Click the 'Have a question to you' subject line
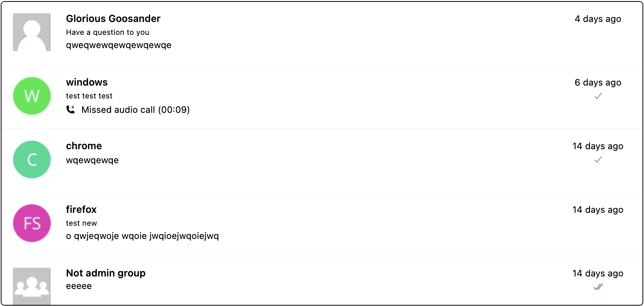This screenshot has height=306, width=644. [108, 32]
